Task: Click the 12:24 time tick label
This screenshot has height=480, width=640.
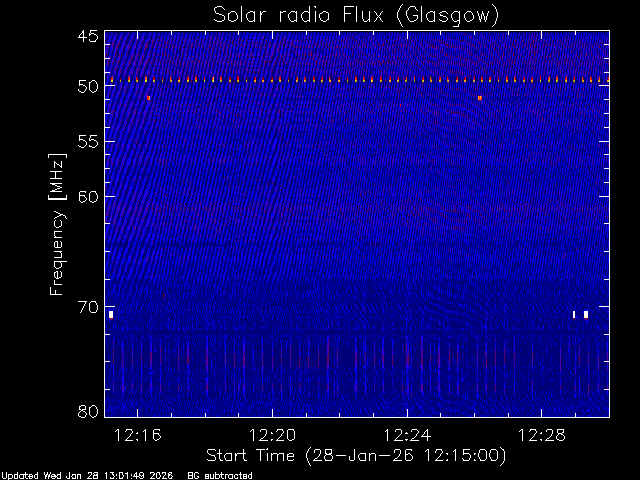Action: (407, 435)
